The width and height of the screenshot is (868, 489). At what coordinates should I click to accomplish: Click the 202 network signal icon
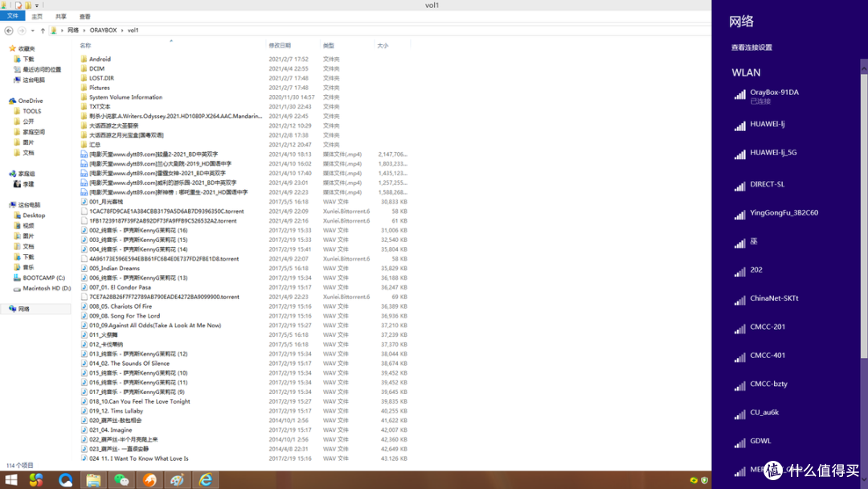coord(740,272)
